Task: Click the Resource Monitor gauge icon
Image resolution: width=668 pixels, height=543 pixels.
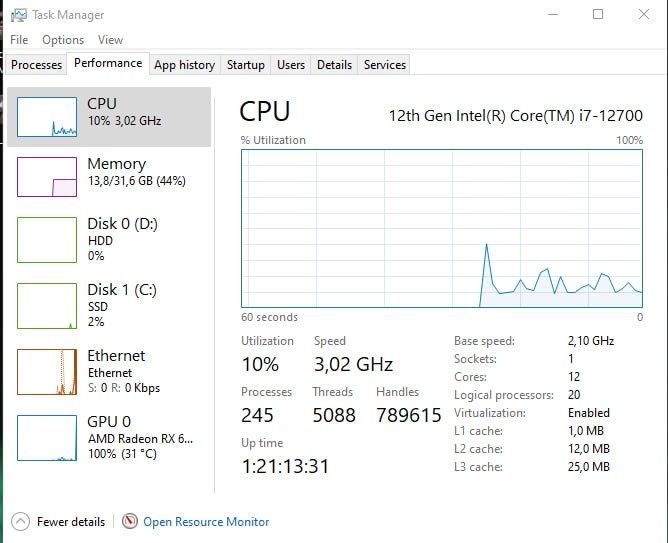Action: 130,521
